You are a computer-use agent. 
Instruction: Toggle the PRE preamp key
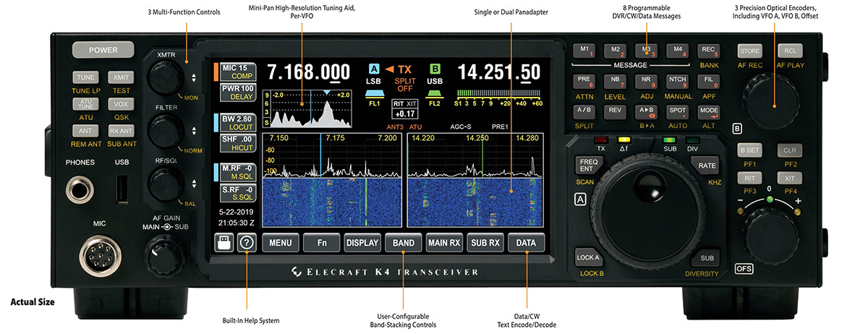click(x=585, y=80)
